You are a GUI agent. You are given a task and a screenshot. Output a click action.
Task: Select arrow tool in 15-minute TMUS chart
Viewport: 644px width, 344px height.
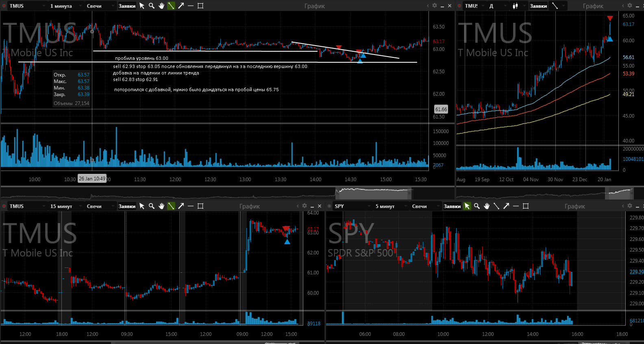(x=181, y=206)
